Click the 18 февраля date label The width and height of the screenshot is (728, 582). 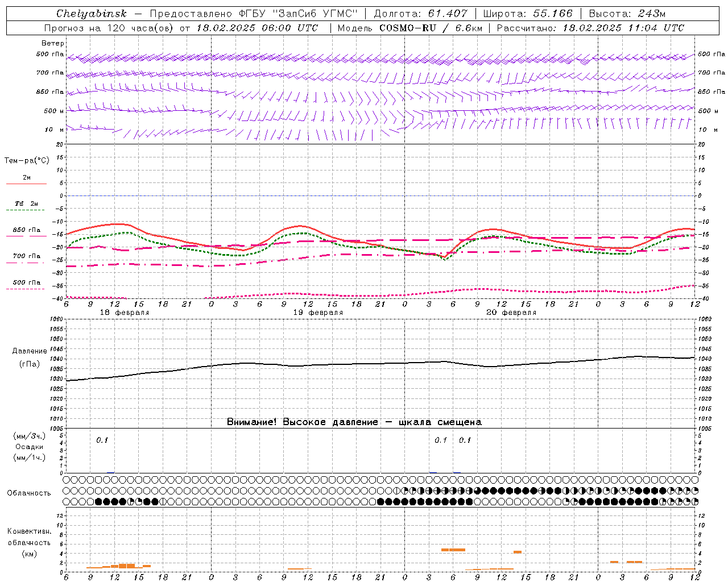(125, 313)
